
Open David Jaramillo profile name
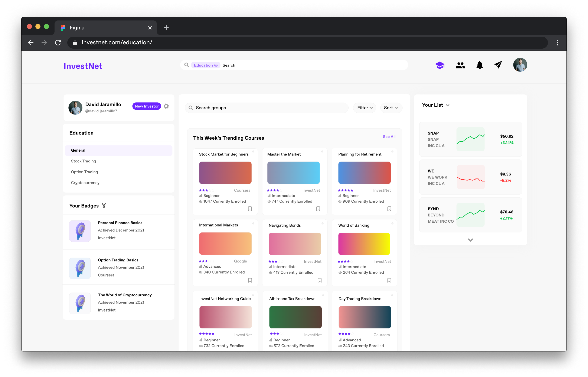point(103,104)
